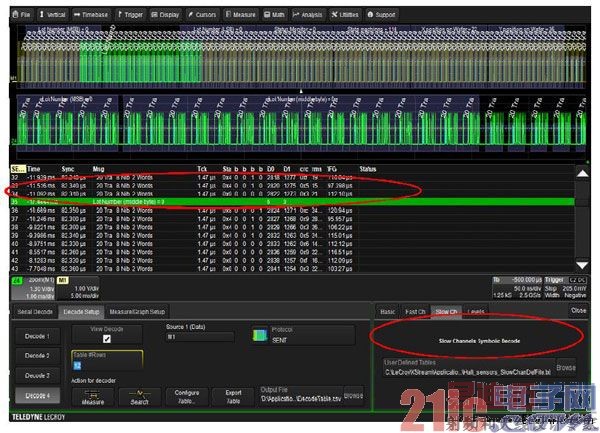Click the Support menu icon
Screen dimensions: 600x433
click(370, 15)
